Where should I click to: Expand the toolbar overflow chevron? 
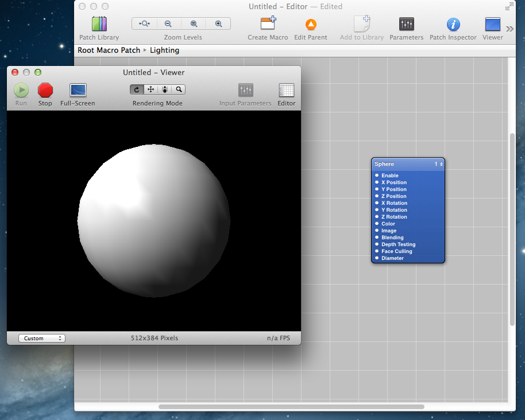point(509,29)
